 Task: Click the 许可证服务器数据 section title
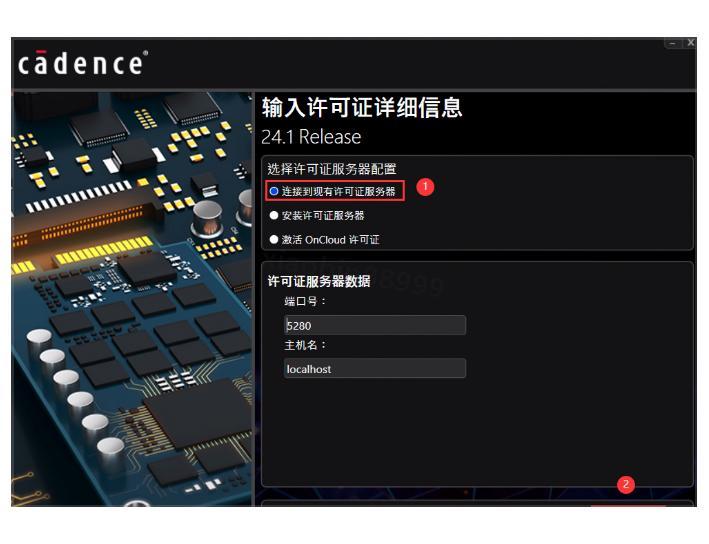319,281
